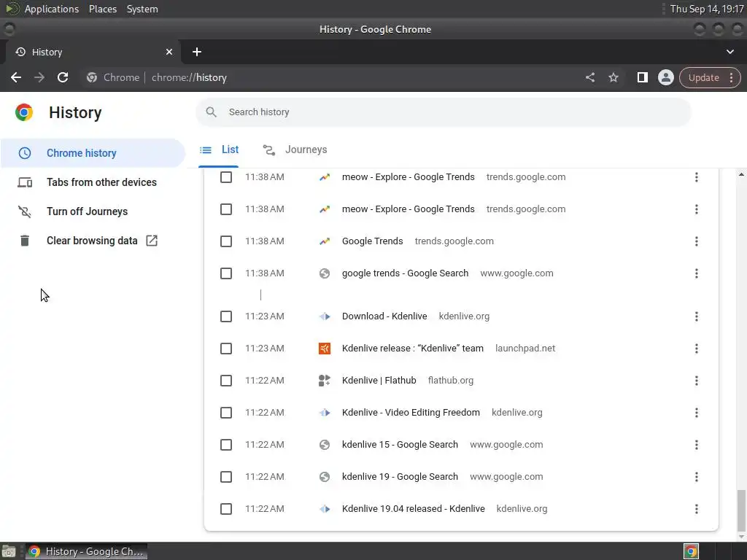This screenshot has height=560, width=747.
Task: Open Chrome three-dot menu beside Update
Action: 731,77
